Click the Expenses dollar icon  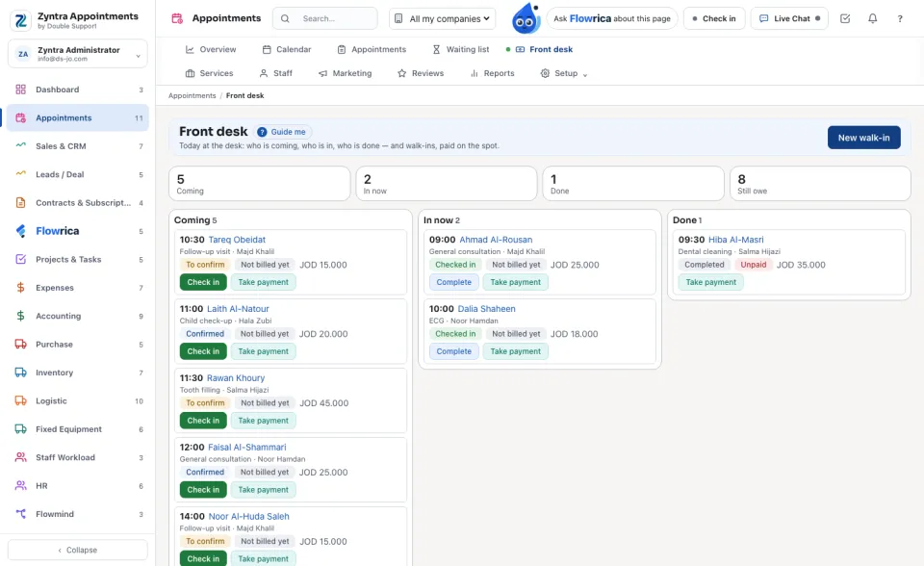pos(20,288)
